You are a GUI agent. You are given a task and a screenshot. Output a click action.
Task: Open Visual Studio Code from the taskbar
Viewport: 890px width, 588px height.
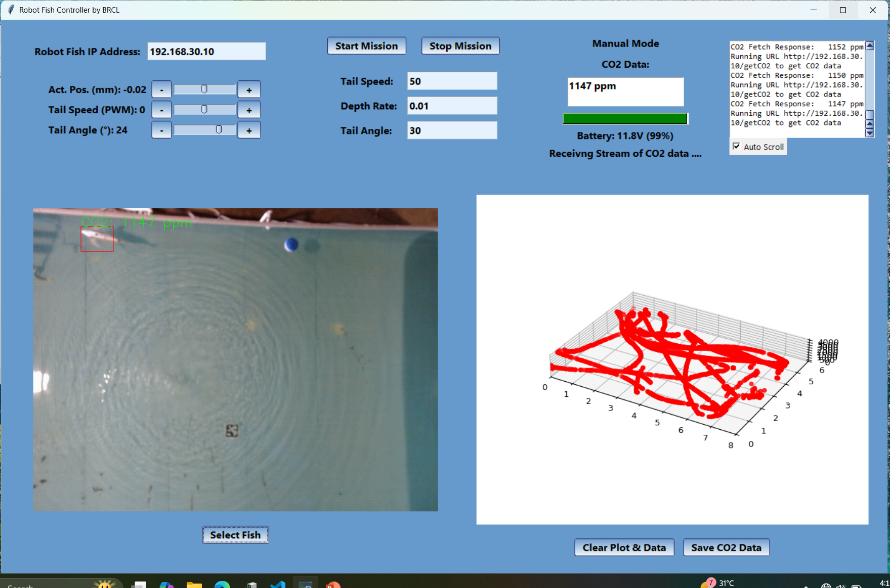[278, 584]
